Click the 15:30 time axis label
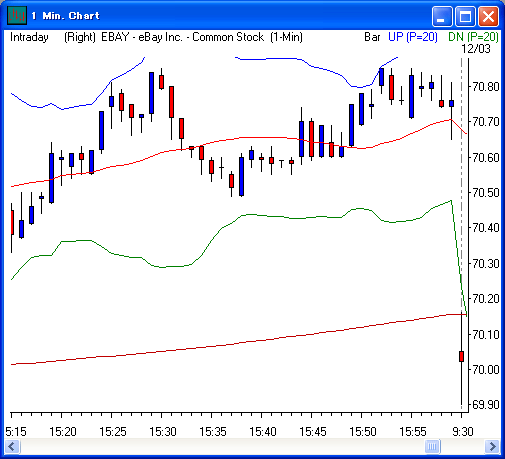This screenshot has height=459, width=505. point(163,432)
